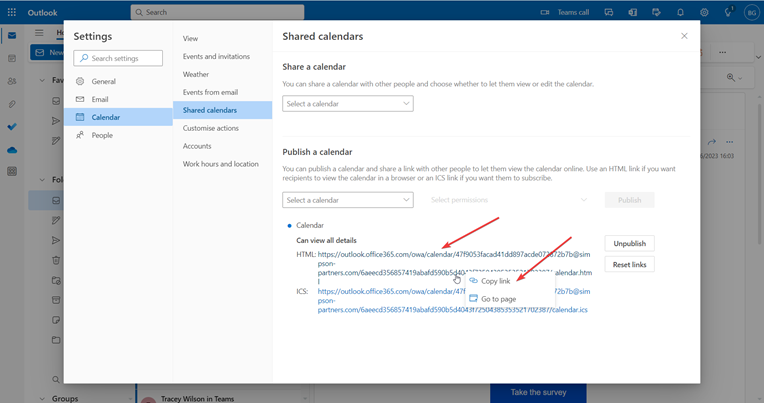The image size is (764, 403).
Task: Open the People icon in left rail
Action: pyautogui.click(x=12, y=81)
